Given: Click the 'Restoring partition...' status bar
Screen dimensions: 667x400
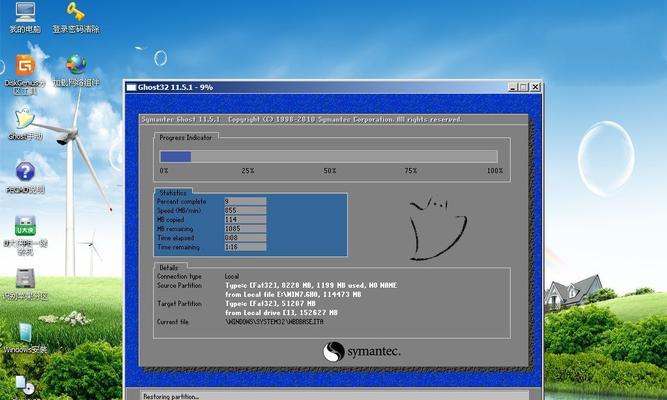Looking at the screenshot, I should pyautogui.click(x=335, y=396).
